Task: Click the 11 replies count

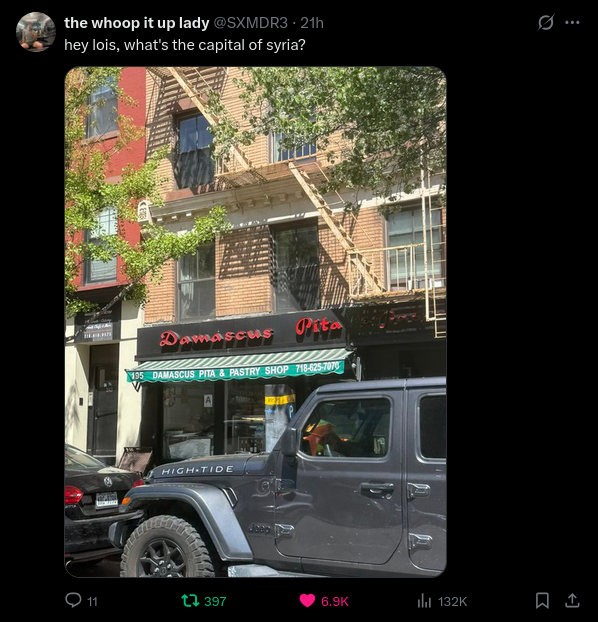Action: pyautogui.click(x=92, y=601)
